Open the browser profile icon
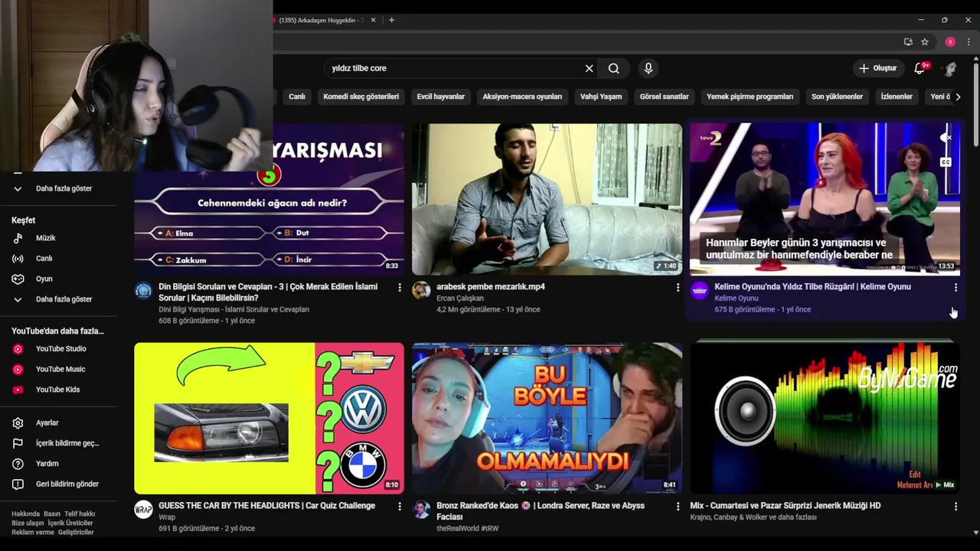The image size is (980, 551). tap(950, 41)
